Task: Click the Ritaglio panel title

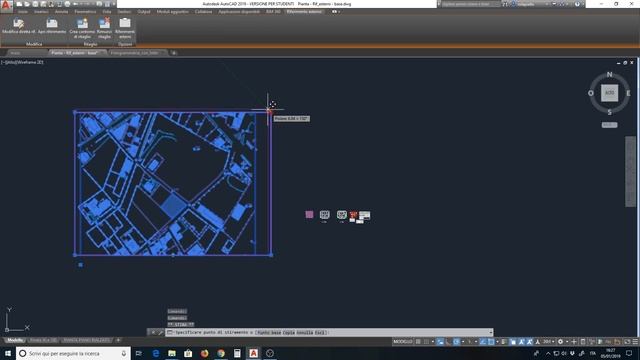Action: (90, 44)
